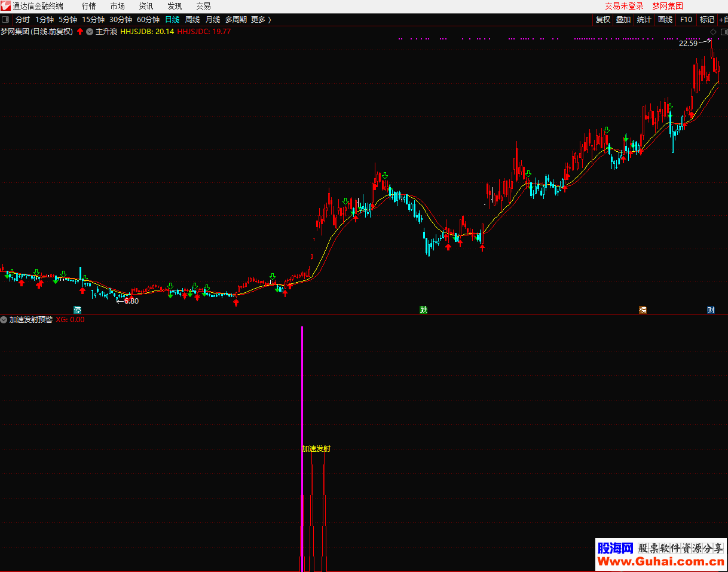Click the 22.59 high price label

tap(688, 43)
